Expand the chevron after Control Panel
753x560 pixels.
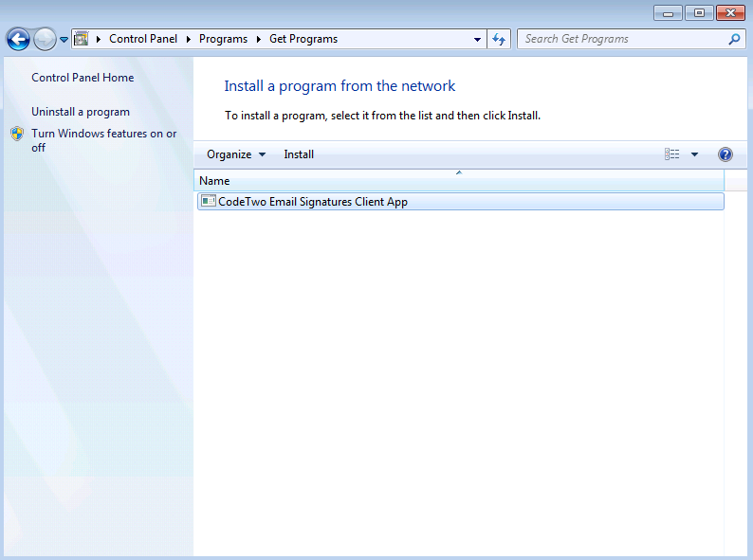pos(188,39)
